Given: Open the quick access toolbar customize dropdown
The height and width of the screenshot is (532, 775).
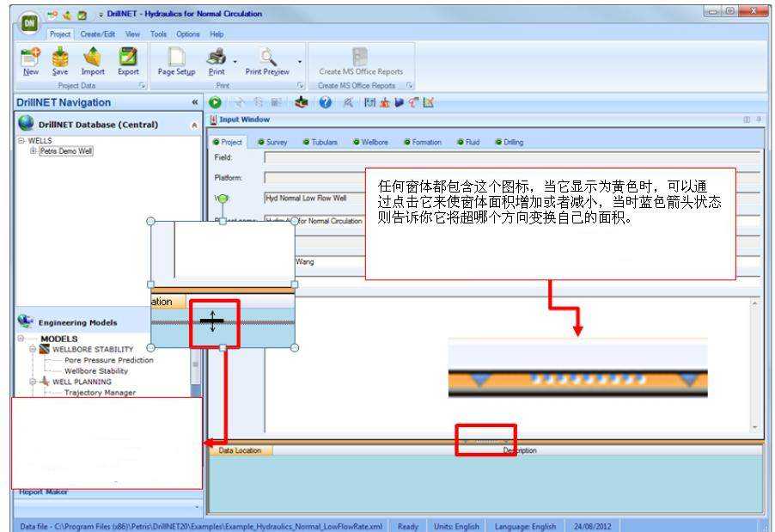Looking at the screenshot, I should pos(101,15).
